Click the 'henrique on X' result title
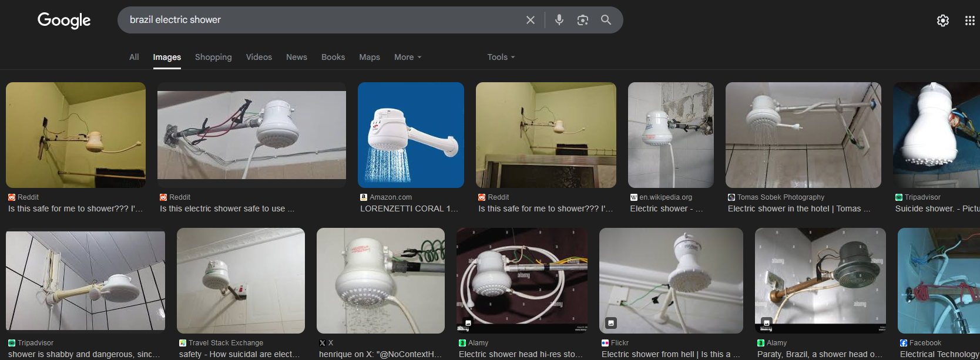 click(380, 354)
